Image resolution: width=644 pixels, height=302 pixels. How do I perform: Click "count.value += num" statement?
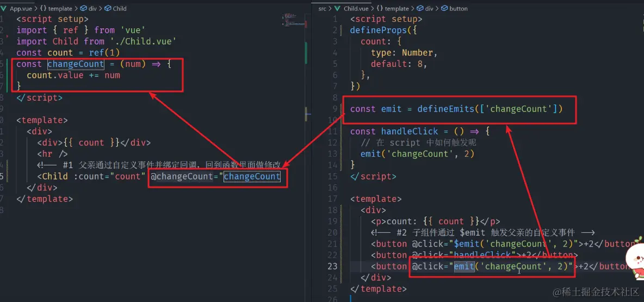pyautogui.click(x=73, y=75)
